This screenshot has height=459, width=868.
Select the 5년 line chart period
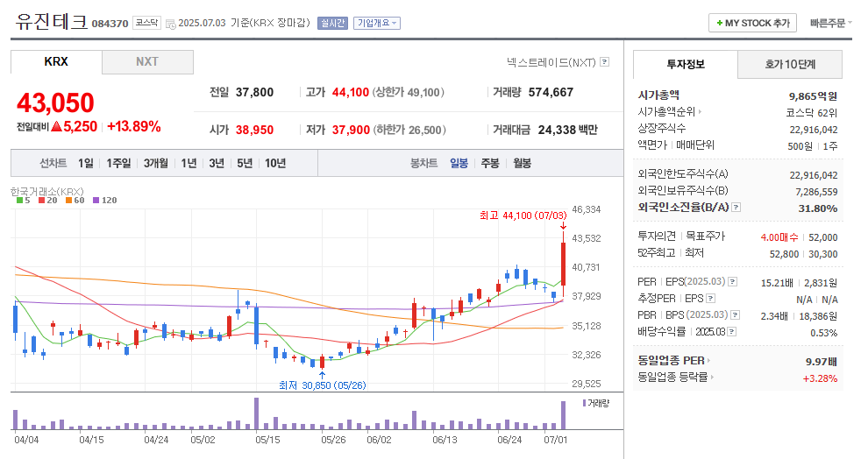[244, 163]
